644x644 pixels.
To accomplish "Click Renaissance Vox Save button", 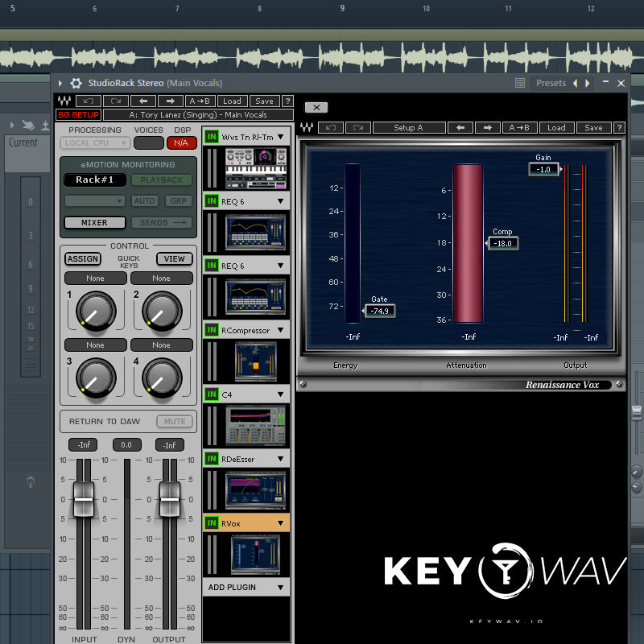I will [x=593, y=127].
